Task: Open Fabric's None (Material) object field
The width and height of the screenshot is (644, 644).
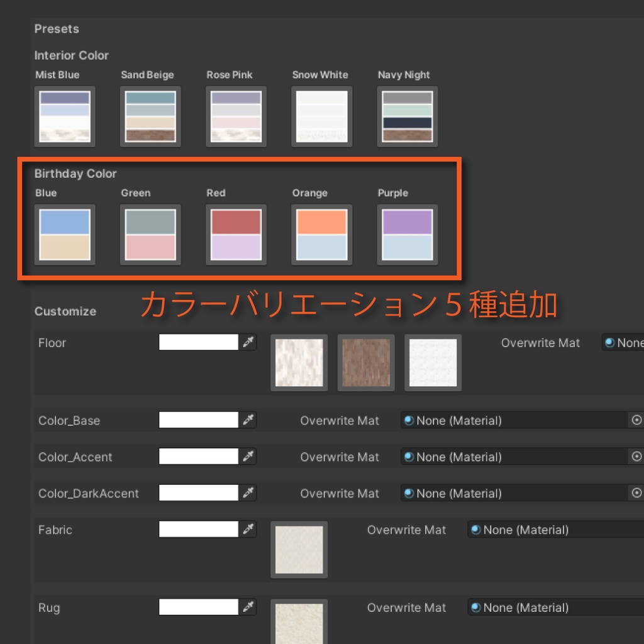Action: (553, 530)
